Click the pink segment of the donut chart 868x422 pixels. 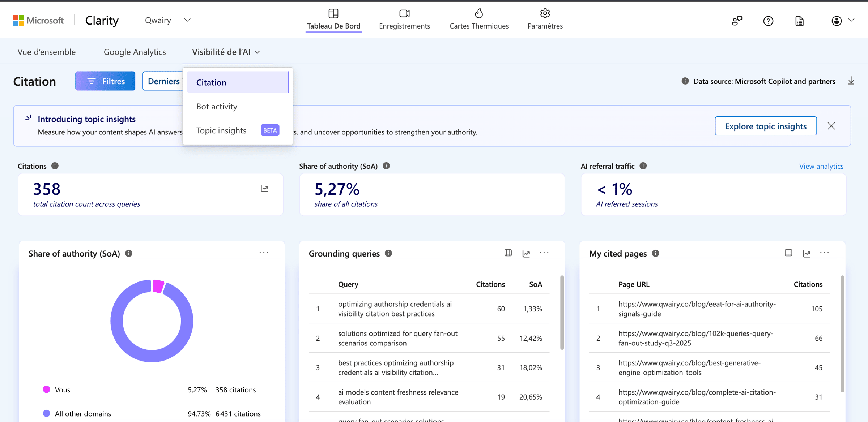point(158,286)
